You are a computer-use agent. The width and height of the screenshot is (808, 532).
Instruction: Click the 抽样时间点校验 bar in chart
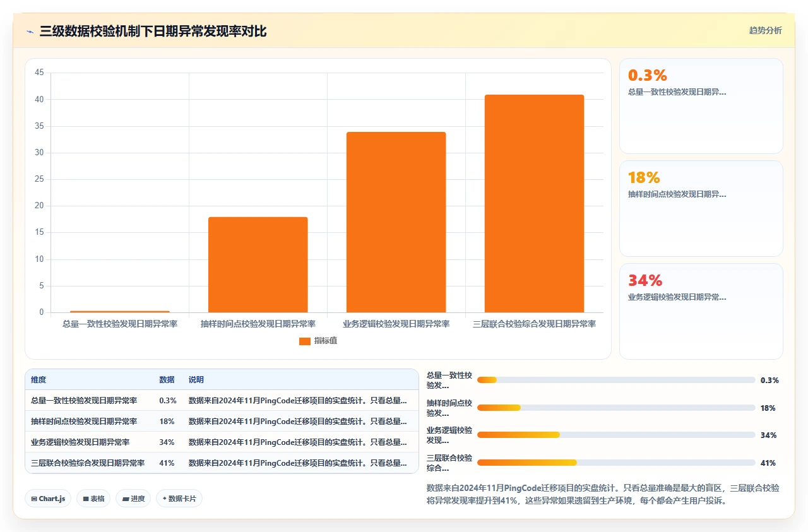coord(258,264)
